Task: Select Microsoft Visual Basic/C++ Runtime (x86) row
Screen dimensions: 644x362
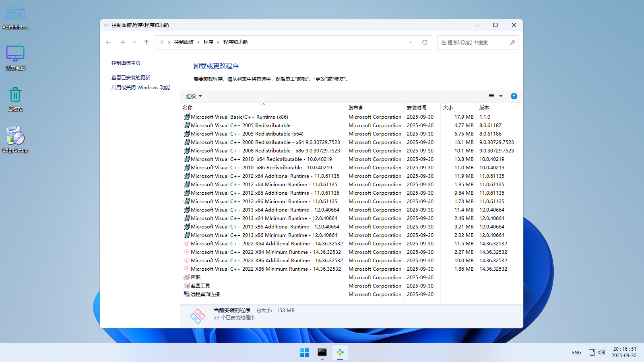Action: tap(349, 117)
